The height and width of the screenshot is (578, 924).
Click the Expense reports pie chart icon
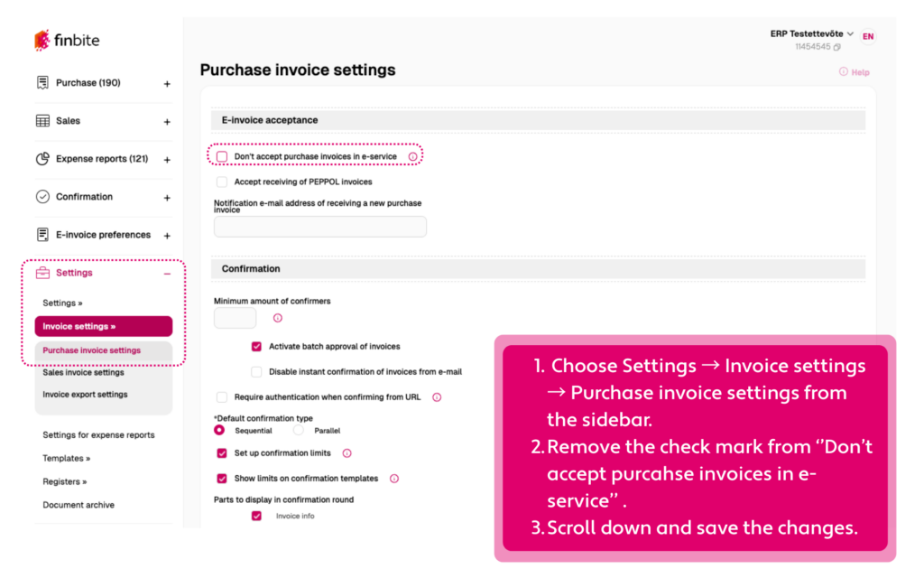[42, 159]
